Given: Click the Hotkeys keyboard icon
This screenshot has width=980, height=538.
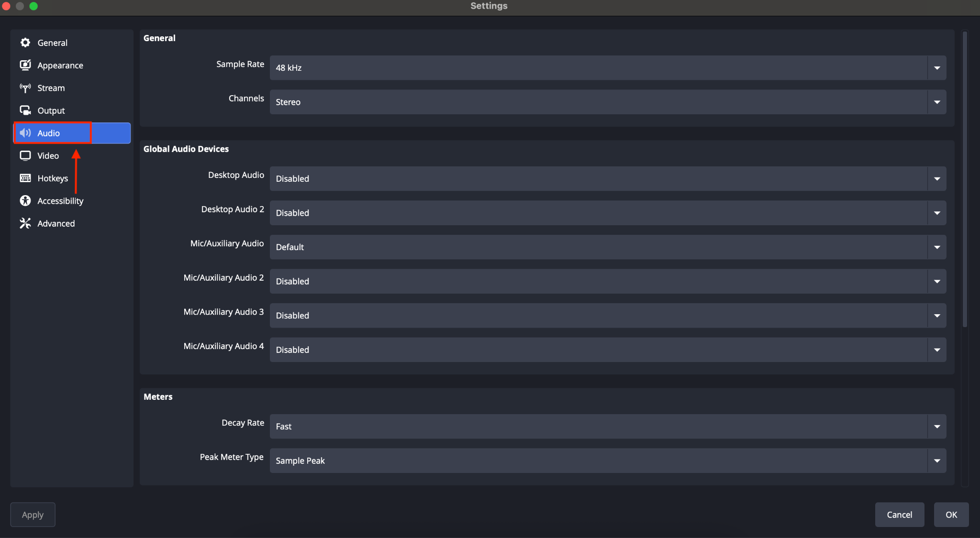Looking at the screenshot, I should [25, 178].
